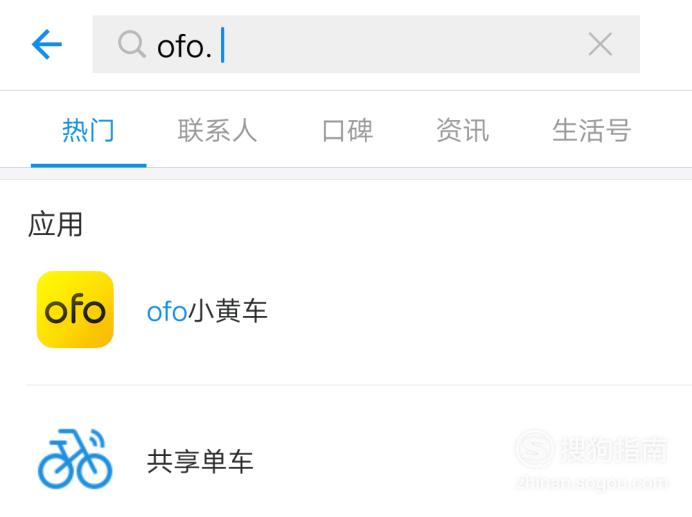Open the yellow ofo app icon
The image size is (692, 517).
[75, 309]
